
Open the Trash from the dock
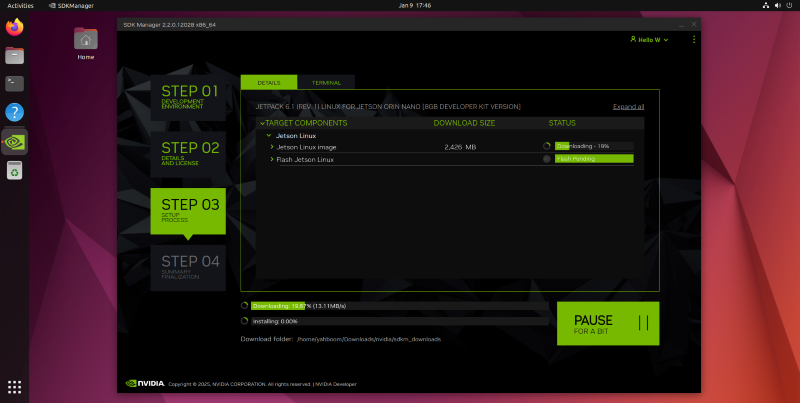pos(15,172)
